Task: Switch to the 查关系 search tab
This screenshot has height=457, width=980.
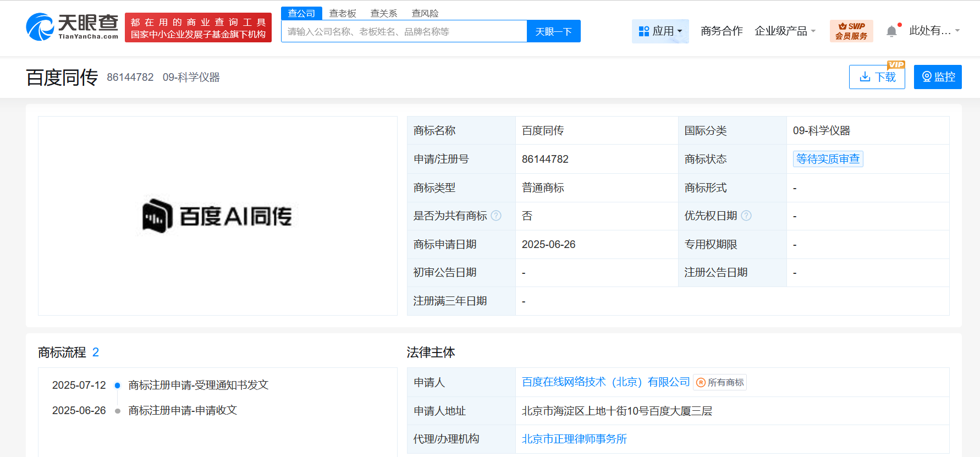Action: (x=384, y=13)
